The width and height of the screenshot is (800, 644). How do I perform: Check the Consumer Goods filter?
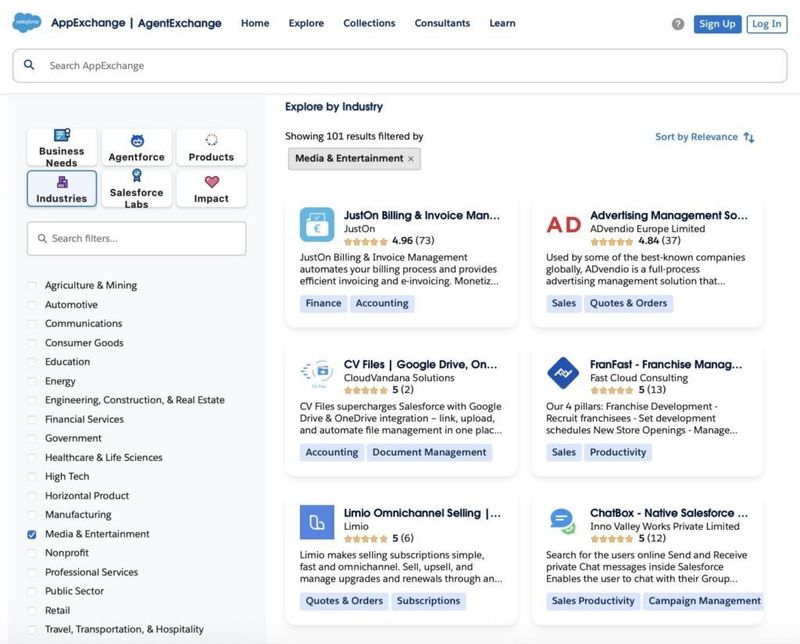(32, 343)
